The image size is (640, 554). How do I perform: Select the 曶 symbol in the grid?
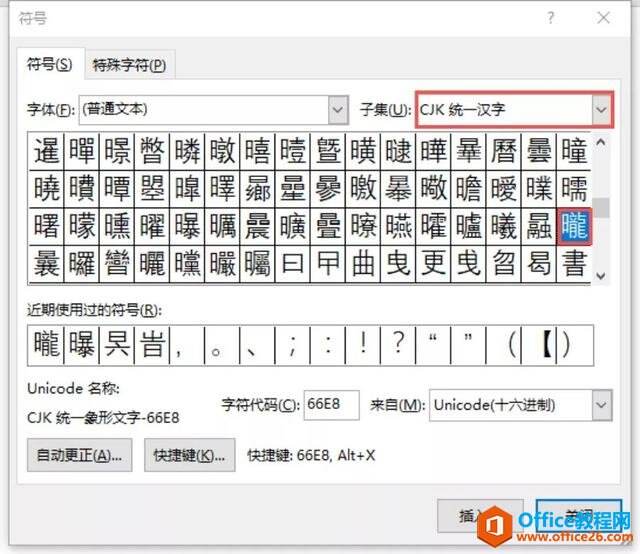click(503, 264)
